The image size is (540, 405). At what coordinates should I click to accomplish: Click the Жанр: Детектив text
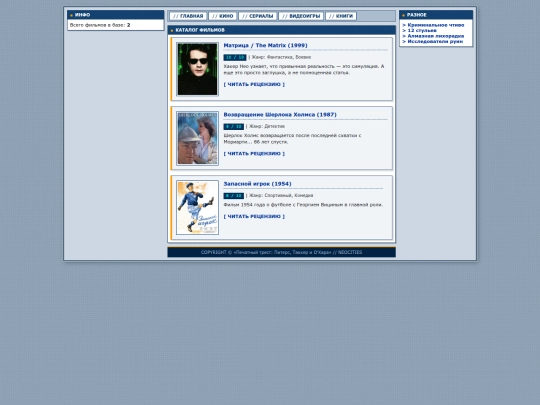[x=267, y=126]
